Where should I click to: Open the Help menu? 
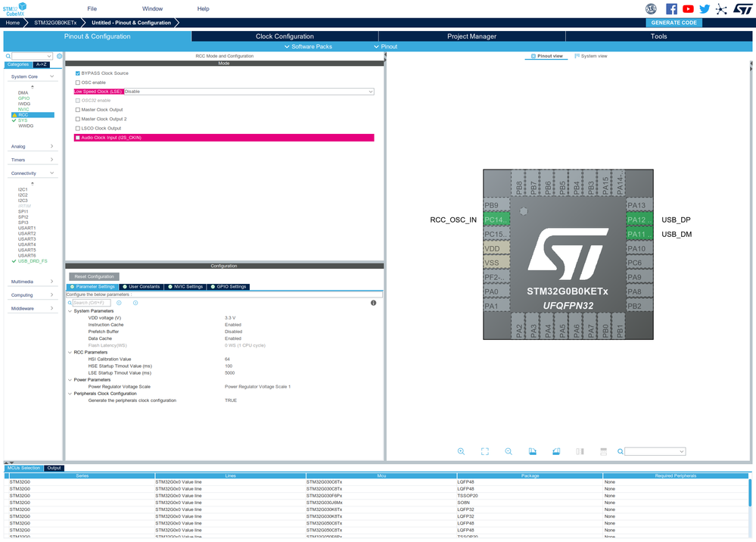(203, 8)
